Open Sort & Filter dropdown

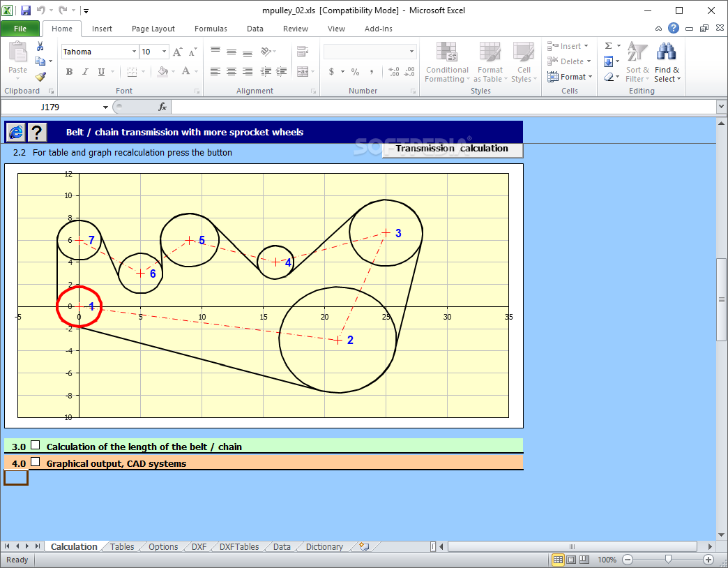pos(637,63)
